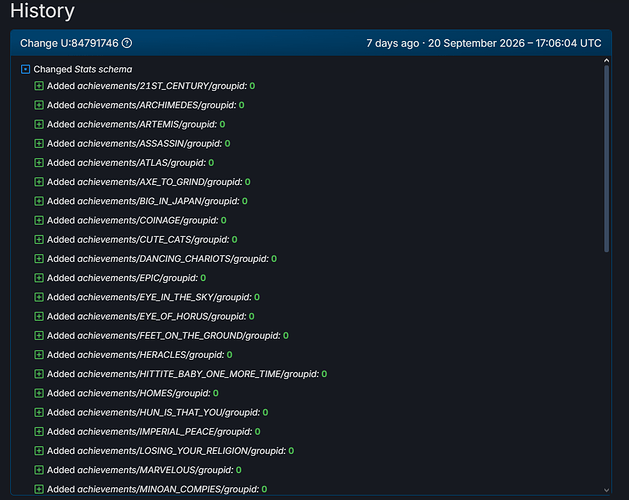Click 'Added achievements/LOSING_YOUR_RELIGION/groupid' text
The width and height of the screenshot is (629, 500).
click(x=166, y=451)
